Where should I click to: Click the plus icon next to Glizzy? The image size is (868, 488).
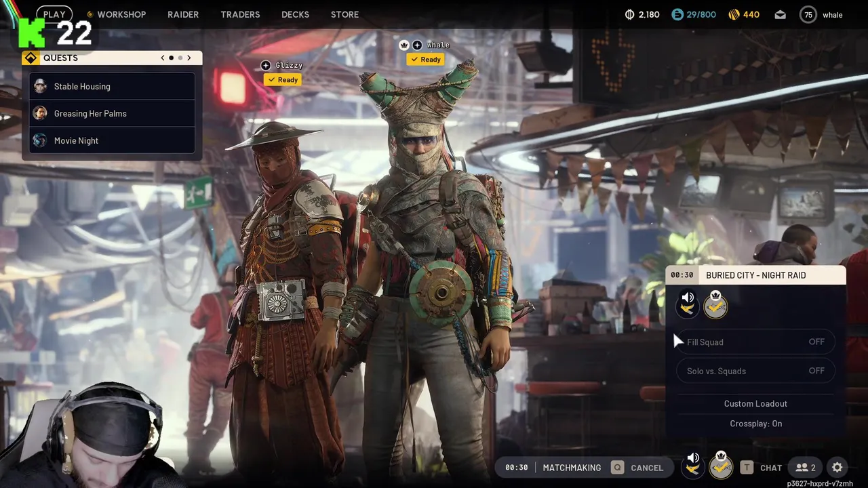[x=266, y=65]
